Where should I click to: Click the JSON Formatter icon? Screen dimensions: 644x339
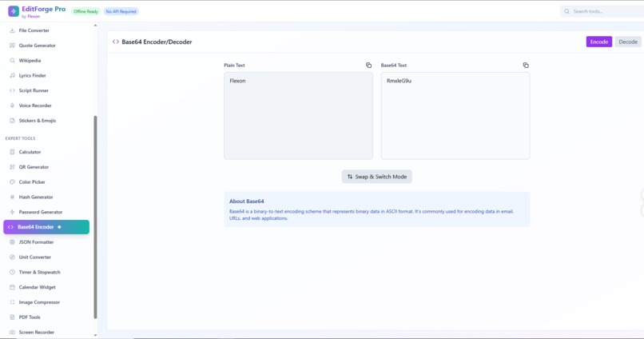pyautogui.click(x=12, y=242)
